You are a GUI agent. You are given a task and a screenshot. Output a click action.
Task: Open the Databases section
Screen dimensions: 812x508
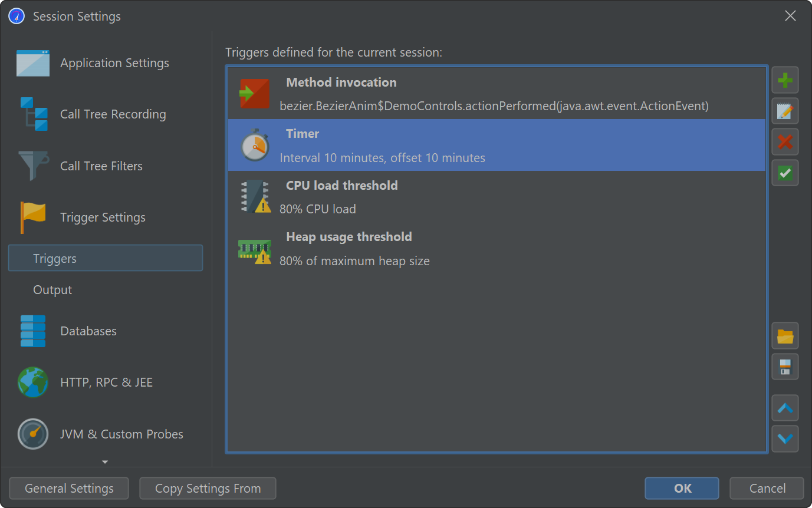pyautogui.click(x=88, y=331)
